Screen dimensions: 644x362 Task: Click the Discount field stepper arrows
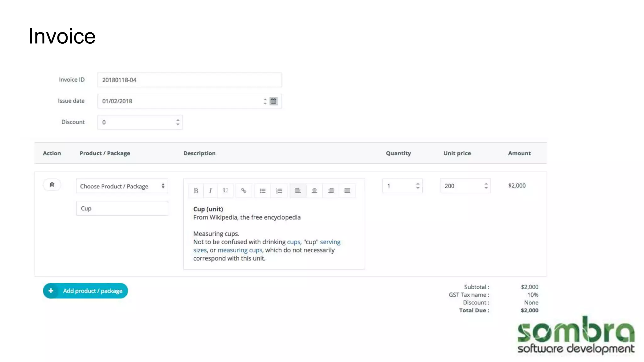pyautogui.click(x=178, y=122)
